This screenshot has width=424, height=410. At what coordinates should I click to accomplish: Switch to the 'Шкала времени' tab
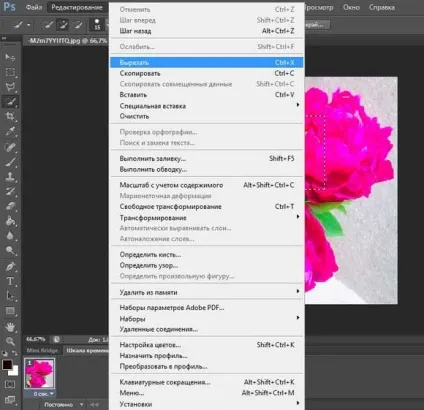pyautogui.click(x=87, y=350)
